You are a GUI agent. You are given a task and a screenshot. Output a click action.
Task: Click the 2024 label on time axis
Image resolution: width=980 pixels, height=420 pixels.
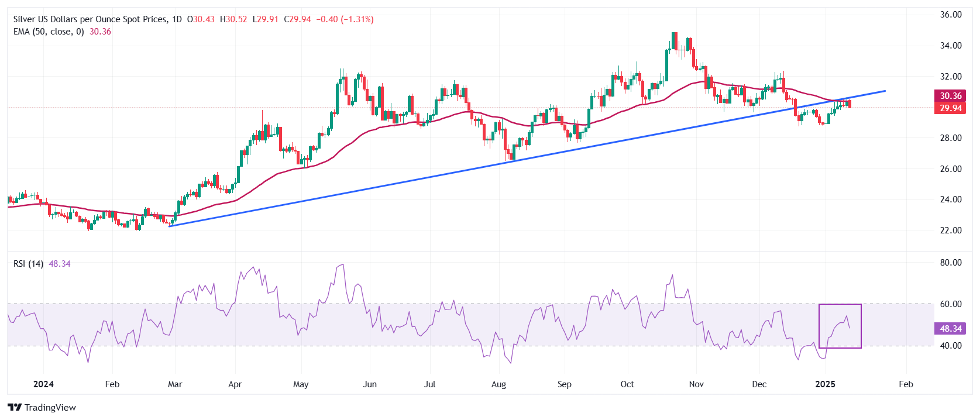click(x=43, y=384)
